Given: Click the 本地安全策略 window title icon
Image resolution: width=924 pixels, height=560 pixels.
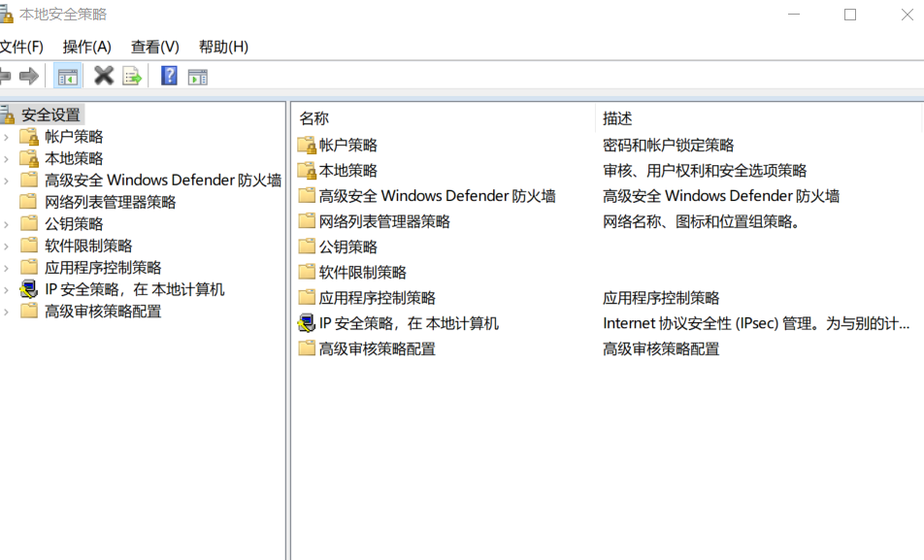Looking at the screenshot, I should tap(7, 15).
